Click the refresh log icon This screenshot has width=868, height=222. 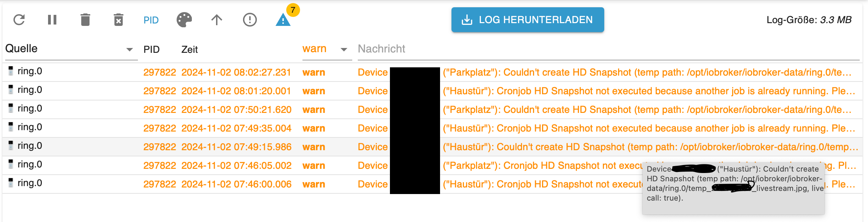(x=19, y=20)
